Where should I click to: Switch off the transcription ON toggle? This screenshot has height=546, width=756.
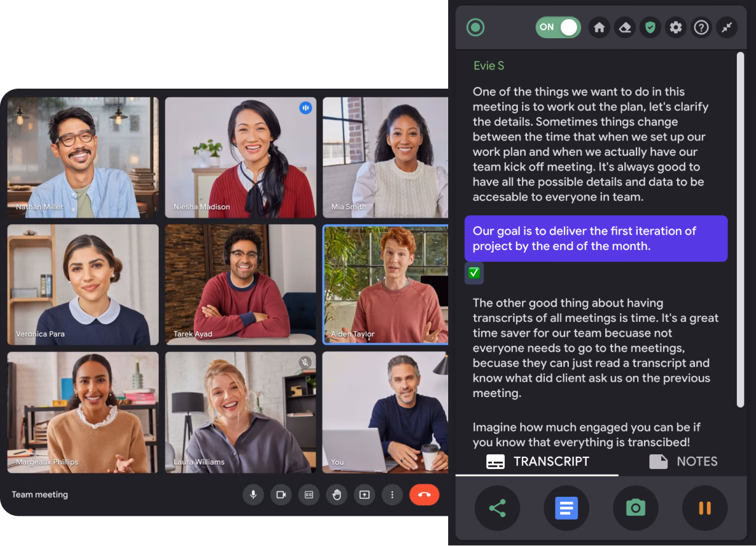558,27
